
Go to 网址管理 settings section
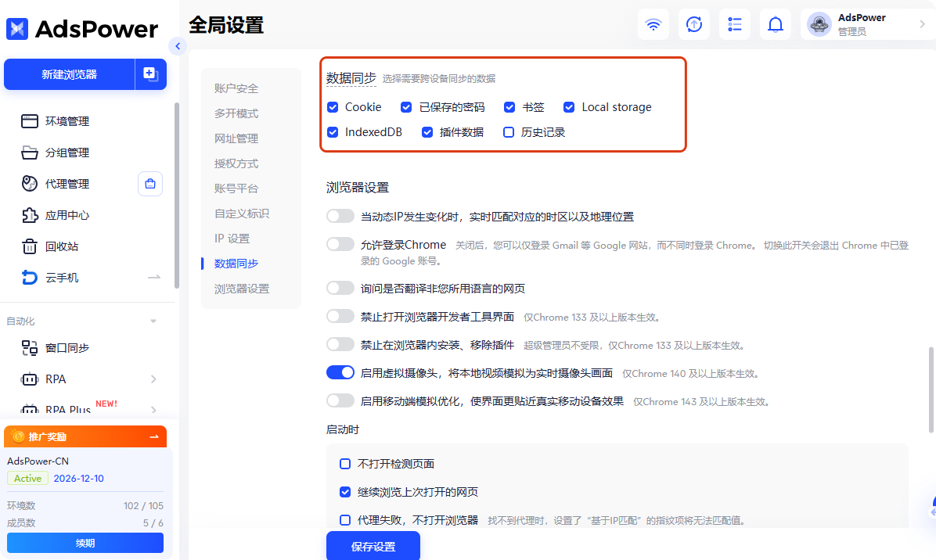click(x=236, y=138)
